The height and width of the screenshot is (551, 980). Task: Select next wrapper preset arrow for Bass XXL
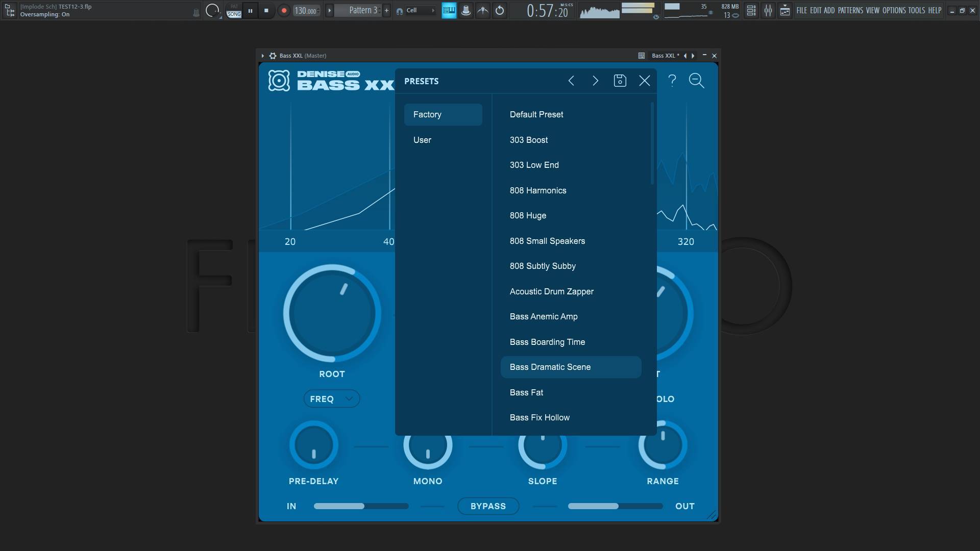(x=693, y=56)
